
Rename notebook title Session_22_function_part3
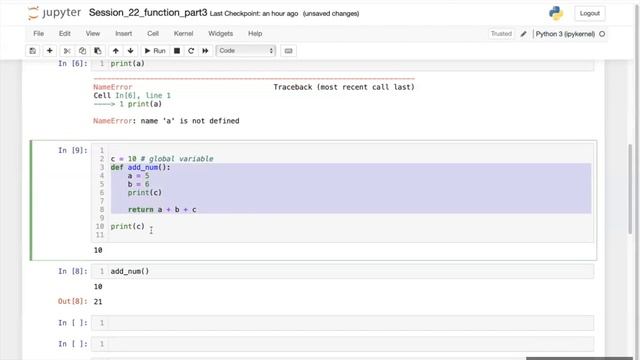[148, 13]
